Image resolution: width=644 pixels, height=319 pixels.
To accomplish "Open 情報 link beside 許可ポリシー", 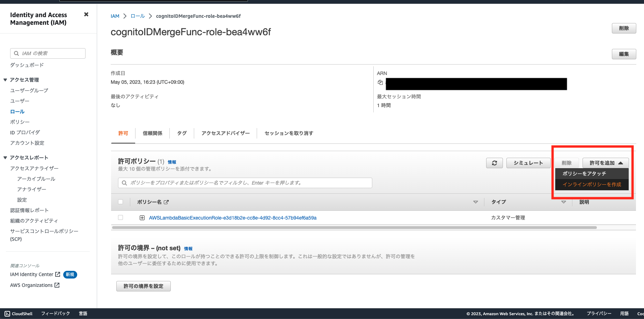I will tap(172, 162).
